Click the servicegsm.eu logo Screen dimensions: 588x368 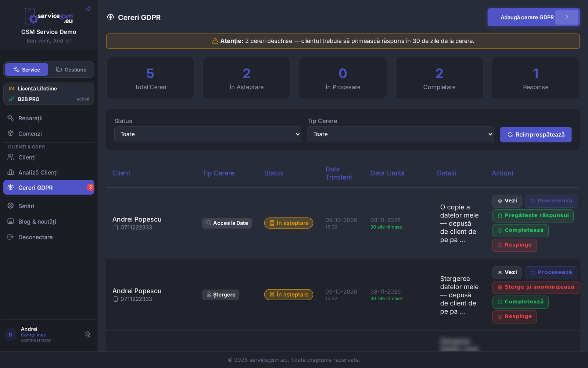click(x=49, y=16)
